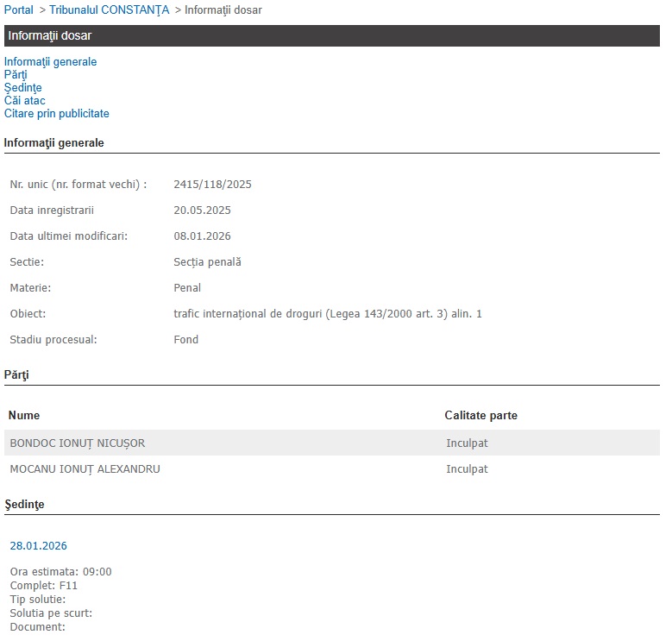Click the Obiect description text
The image size is (672, 641).
(x=327, y=314)
